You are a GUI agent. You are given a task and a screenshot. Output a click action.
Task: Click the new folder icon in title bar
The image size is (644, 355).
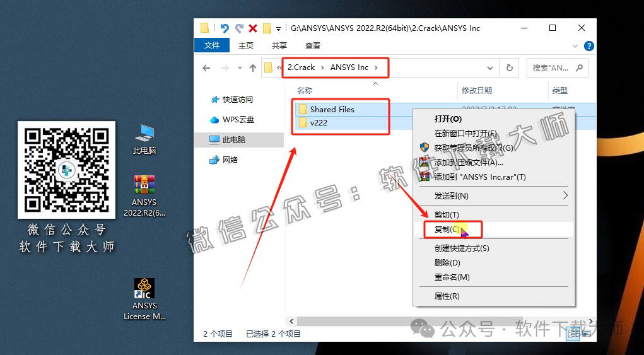[x=267, y=28]
